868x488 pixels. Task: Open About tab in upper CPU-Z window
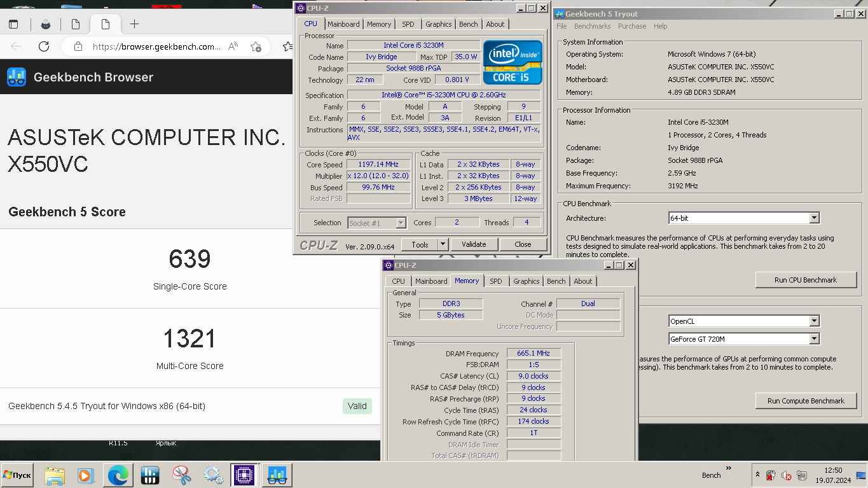[495, 24]
